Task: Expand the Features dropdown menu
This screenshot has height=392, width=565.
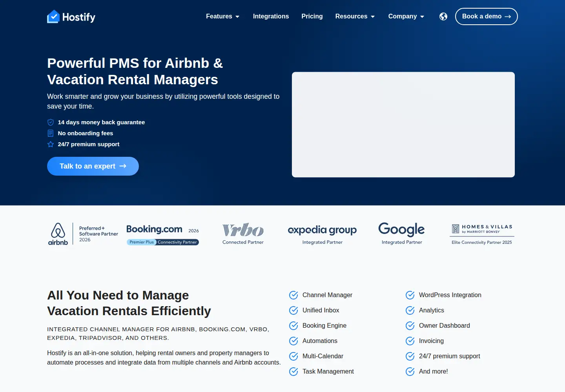Action: 222,16
